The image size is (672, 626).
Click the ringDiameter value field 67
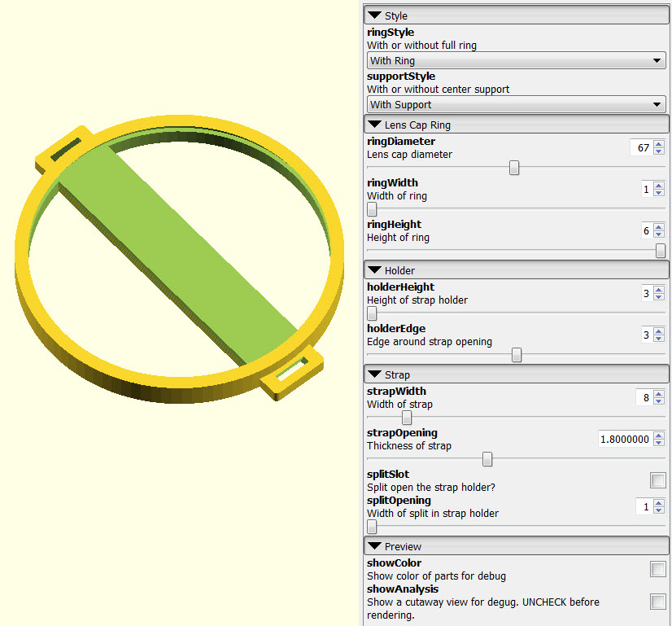tap(642, 147)
